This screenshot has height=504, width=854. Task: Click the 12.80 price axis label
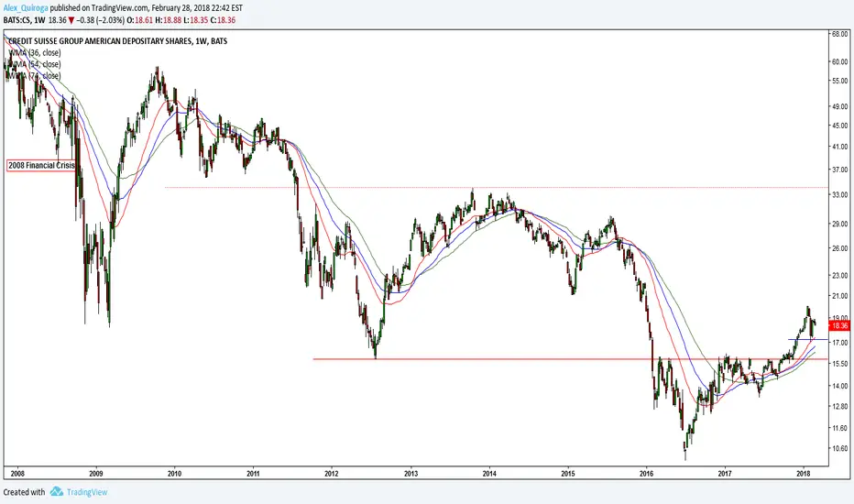[x=840, y=406]
